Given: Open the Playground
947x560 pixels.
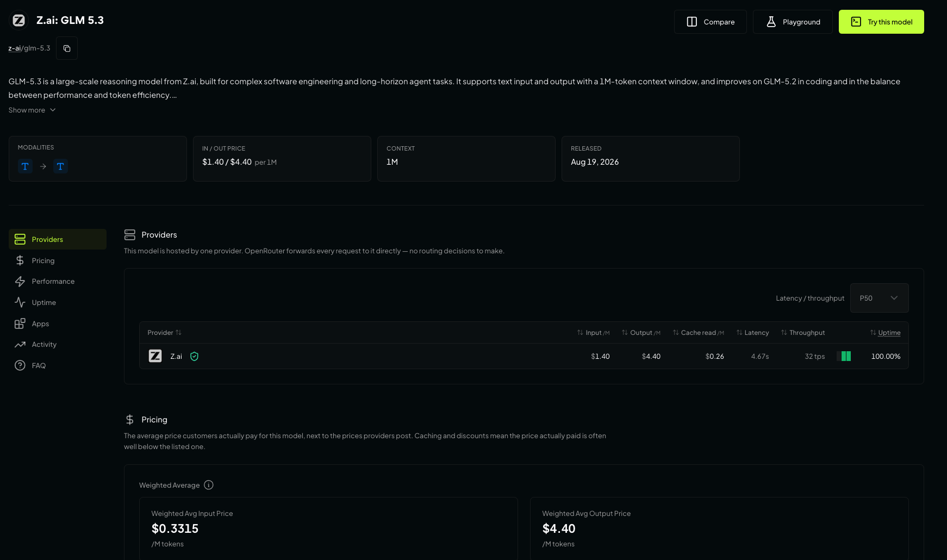Looking at the screenshot, I should coord(793,22).
